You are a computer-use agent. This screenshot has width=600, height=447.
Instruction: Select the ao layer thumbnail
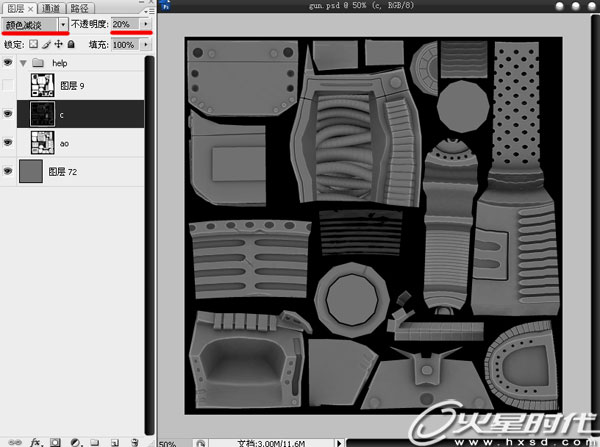coord(42,143)
